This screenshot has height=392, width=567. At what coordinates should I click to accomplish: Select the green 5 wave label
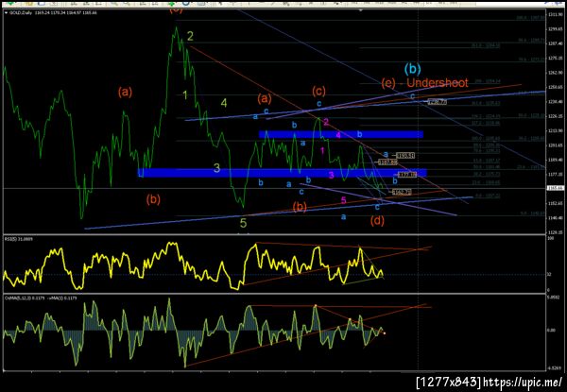(x=244, y=223)
